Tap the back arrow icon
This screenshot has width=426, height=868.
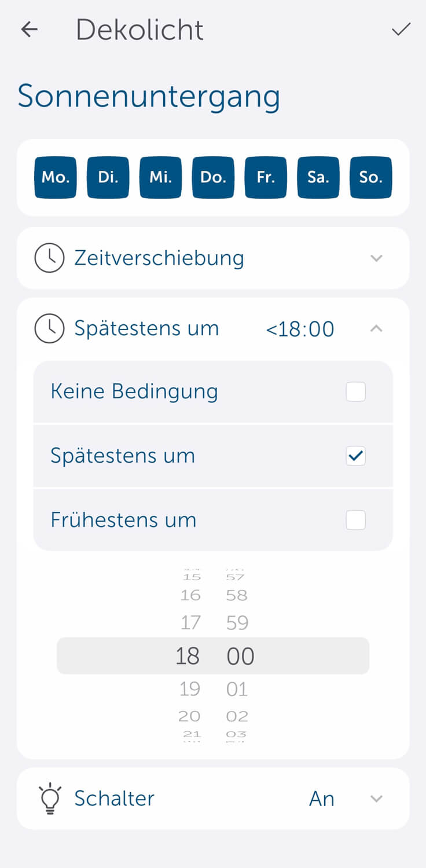[29, 30]
